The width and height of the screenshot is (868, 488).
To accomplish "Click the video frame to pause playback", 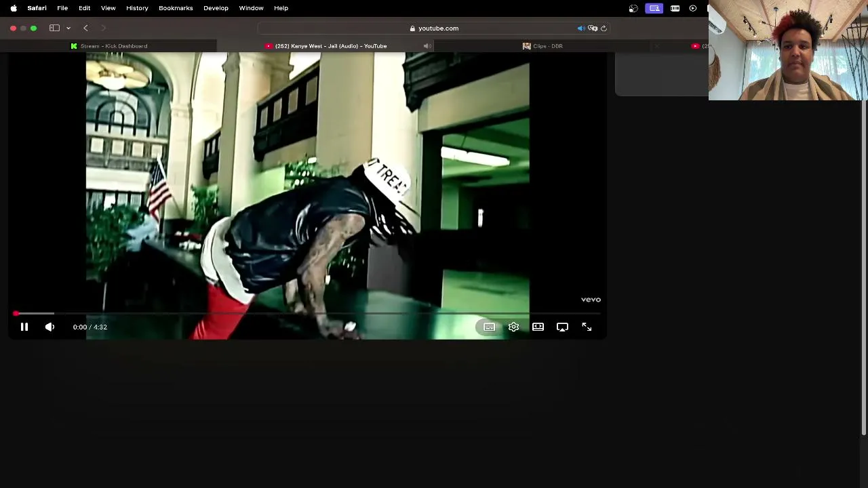I will (307, 183).
